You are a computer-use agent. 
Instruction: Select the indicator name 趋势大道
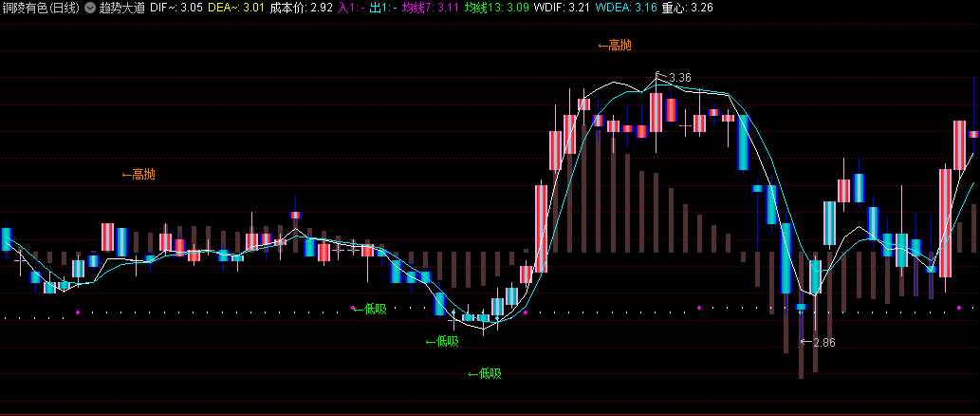[x=122, y=9]
